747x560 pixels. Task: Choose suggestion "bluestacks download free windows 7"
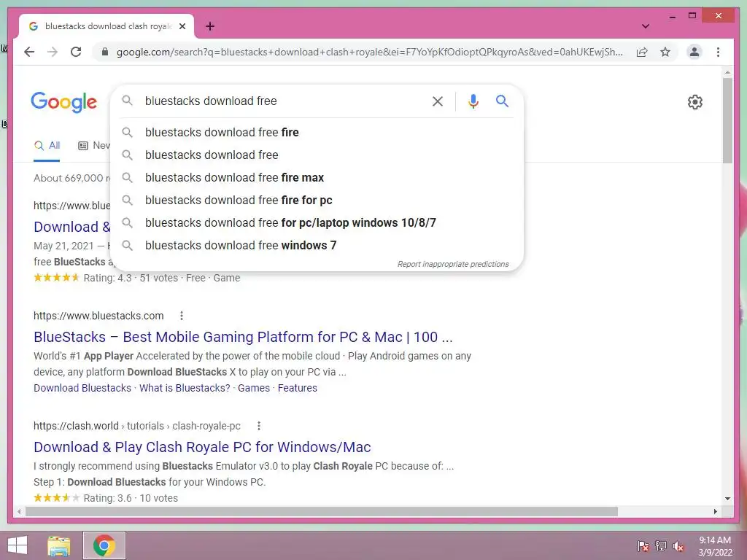click(x=317, y=245)
